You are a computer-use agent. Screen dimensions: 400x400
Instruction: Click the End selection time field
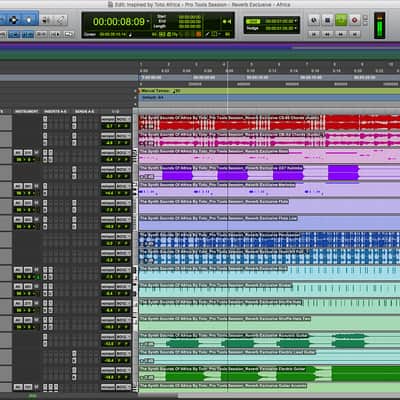190,21
